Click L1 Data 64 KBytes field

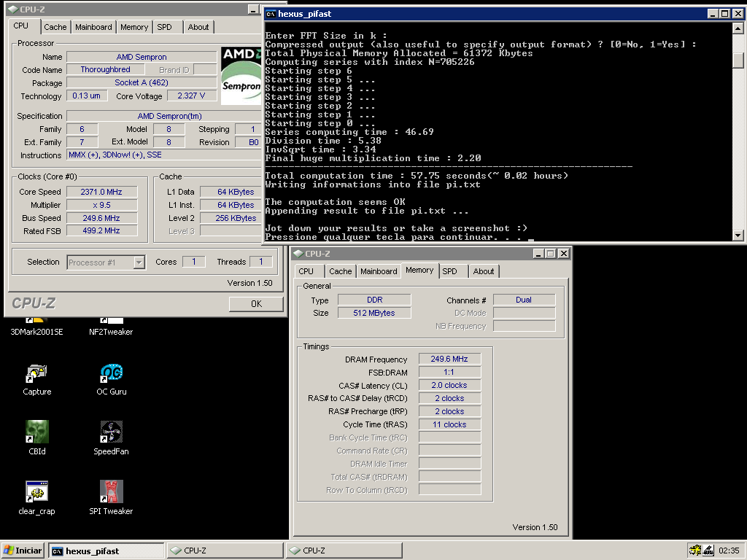coord(231,192)
